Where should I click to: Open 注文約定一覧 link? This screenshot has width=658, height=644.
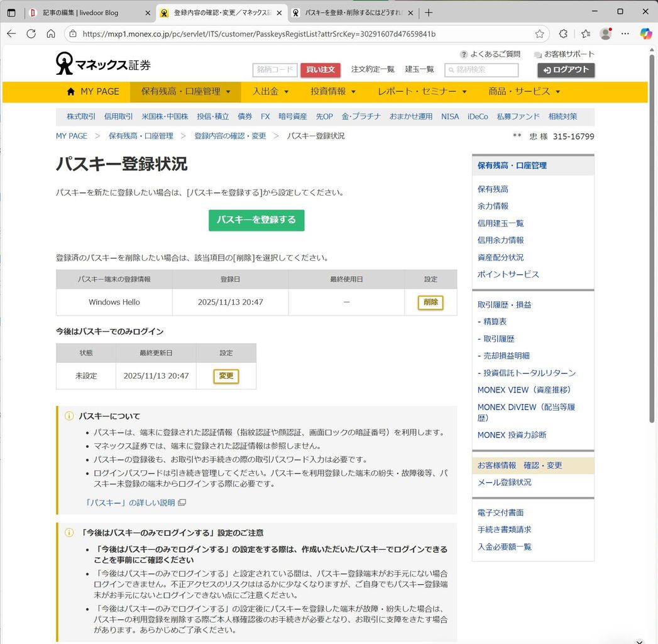click(373, 69)
